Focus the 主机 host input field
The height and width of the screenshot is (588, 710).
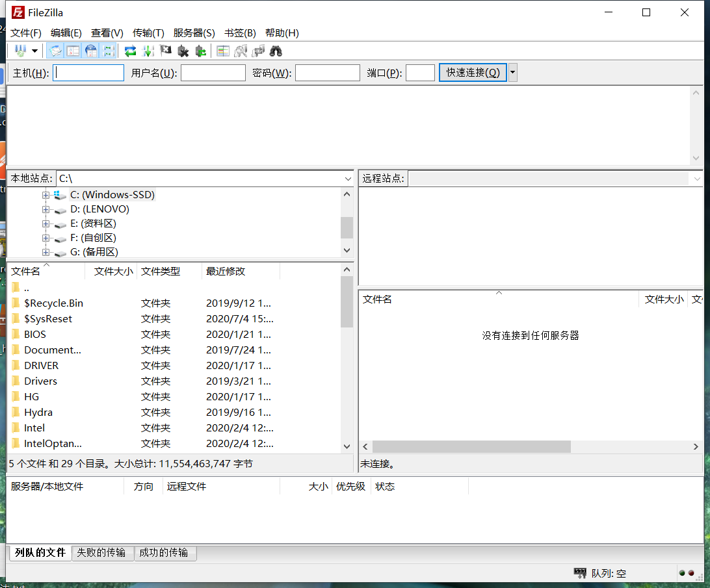pyautogui.click(x=88, y=73)
